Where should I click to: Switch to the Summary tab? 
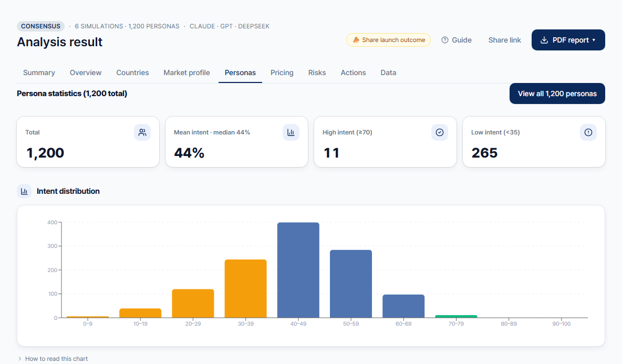pos(39,72)
